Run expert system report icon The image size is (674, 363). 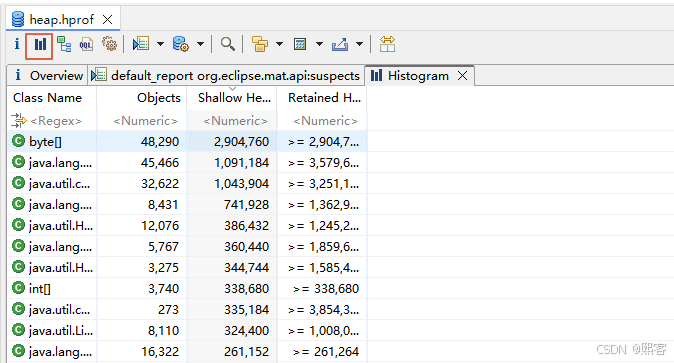(x=141, y=44)
